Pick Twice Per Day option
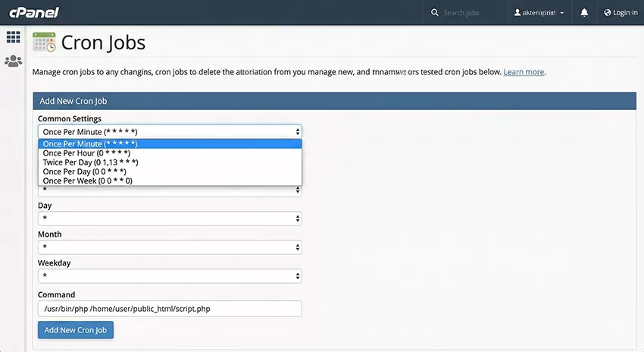This screenshot has height=352, width=644. click(x=170, y=162)
